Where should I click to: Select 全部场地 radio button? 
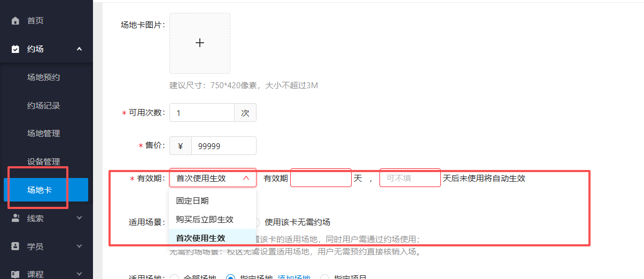tap(174, 278)
